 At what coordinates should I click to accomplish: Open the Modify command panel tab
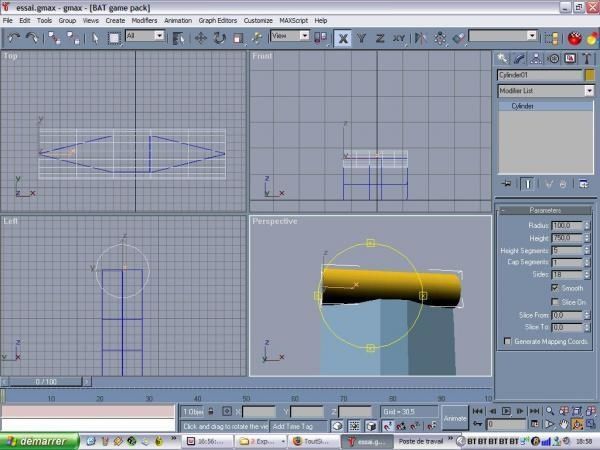click(519, 58)
